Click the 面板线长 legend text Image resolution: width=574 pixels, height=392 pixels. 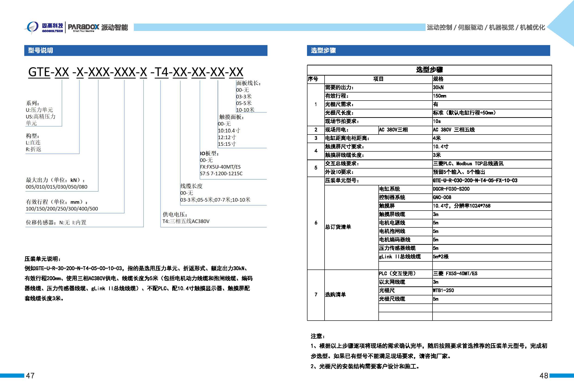(248, 83)
